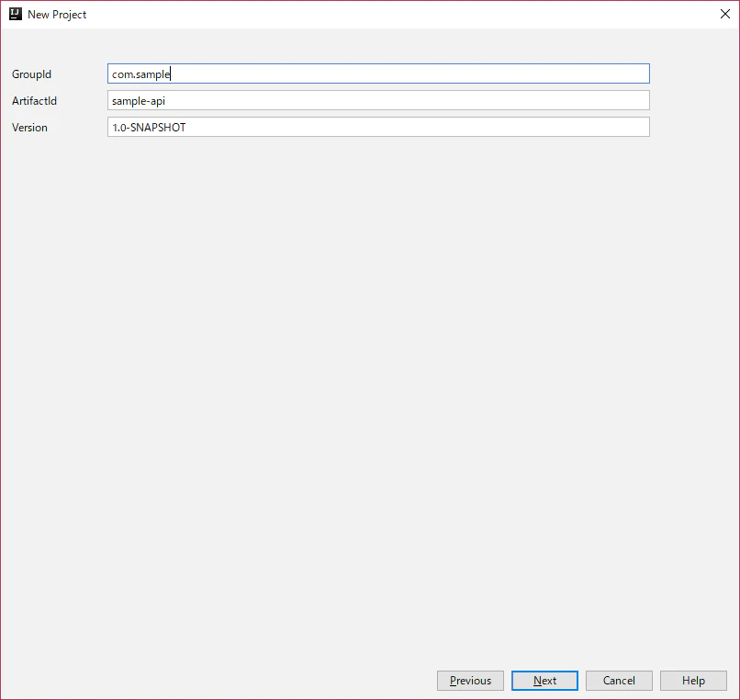Open Help for this dialog
The image size is (740, 700).
(693, 681)
